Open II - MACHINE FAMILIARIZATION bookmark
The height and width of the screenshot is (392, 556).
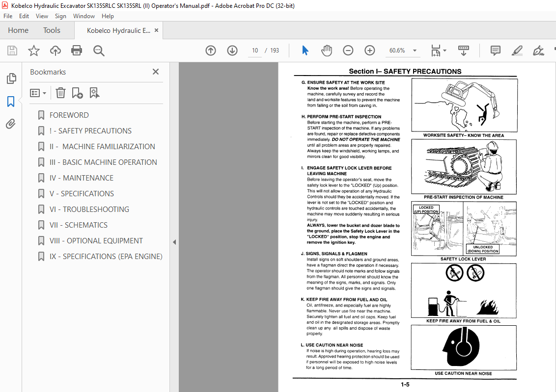pyautogui.click(x=102, y=147)
